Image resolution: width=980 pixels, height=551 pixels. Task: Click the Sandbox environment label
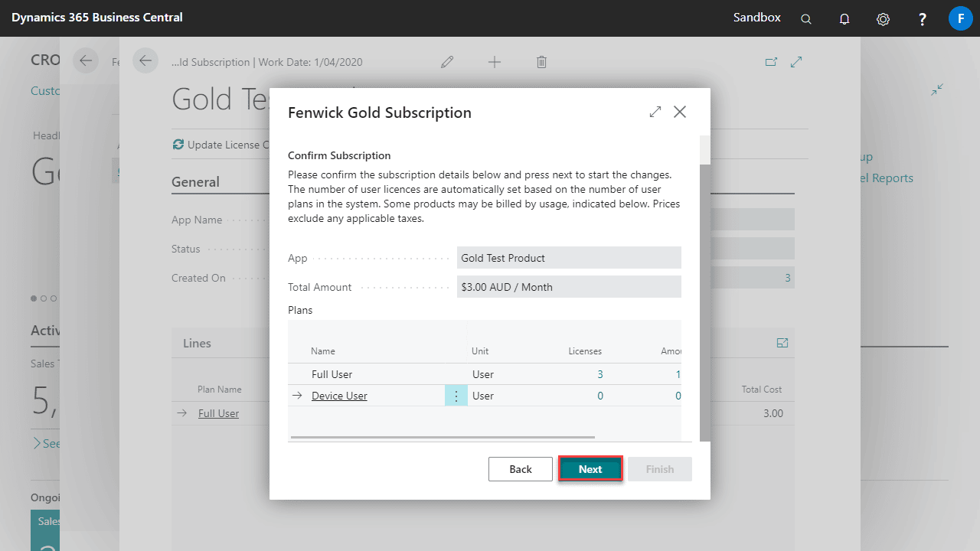coord(757,18)
